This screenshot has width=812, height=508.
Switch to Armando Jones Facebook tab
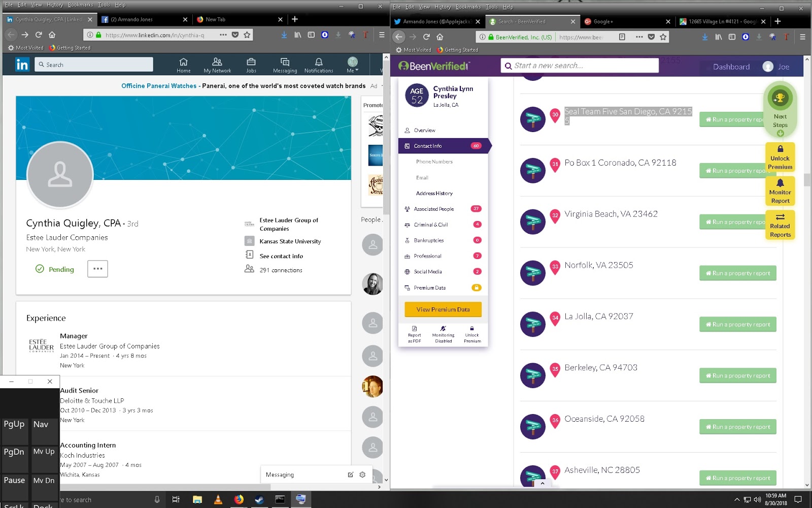pyautogui.click(x=144, y=19)
